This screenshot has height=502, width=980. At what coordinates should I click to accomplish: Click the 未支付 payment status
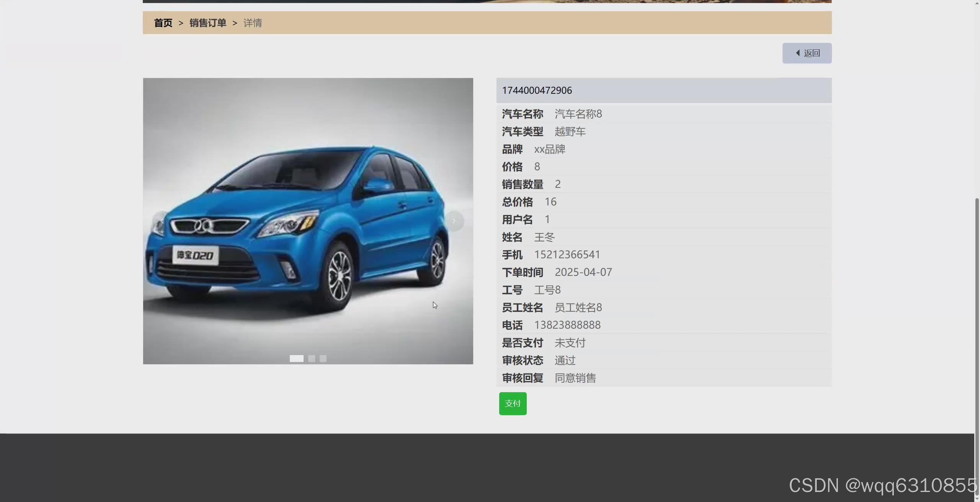point(570,342)
